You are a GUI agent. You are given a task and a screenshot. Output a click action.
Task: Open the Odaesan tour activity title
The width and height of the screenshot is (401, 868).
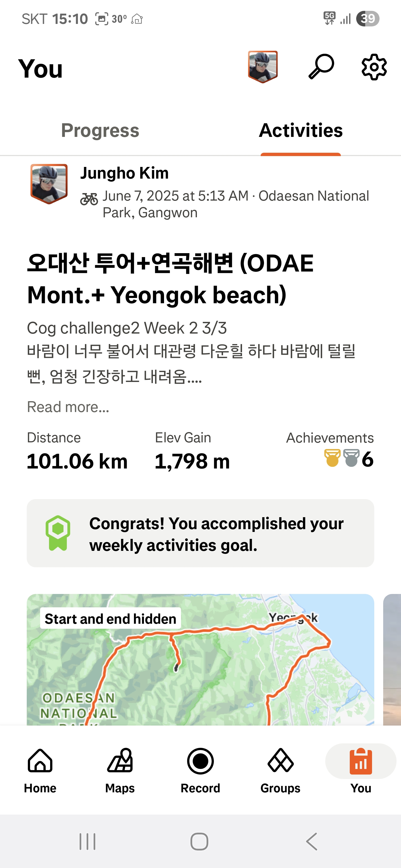pos(170,279)
